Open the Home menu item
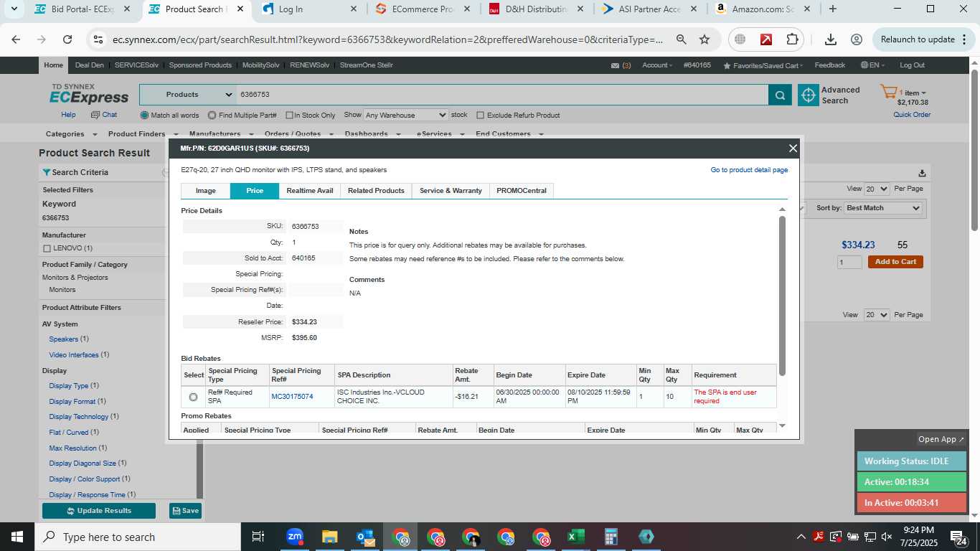980x551 pixels. coord(54,65)
